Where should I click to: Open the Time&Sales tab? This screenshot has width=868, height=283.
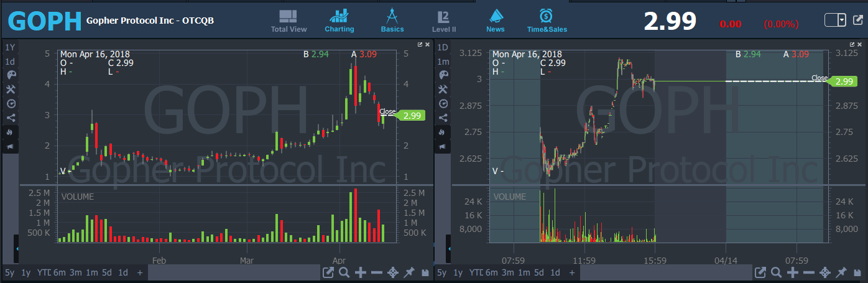click(547, 21)
